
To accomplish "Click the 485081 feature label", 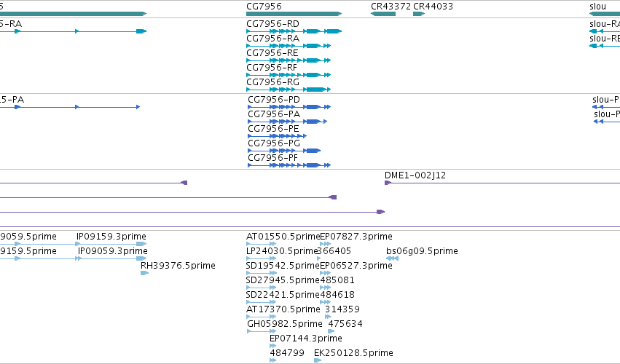I will click(x=337, y=280).
